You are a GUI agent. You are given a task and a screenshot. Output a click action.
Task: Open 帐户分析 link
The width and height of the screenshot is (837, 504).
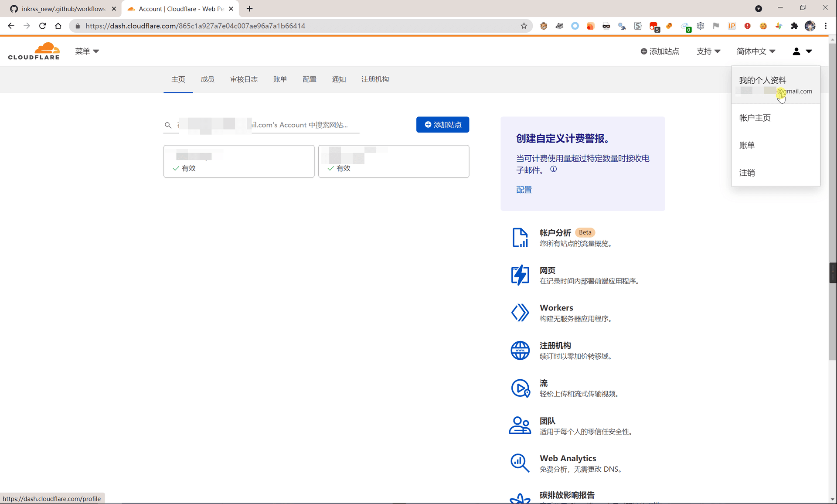click(x=555, y=233)
